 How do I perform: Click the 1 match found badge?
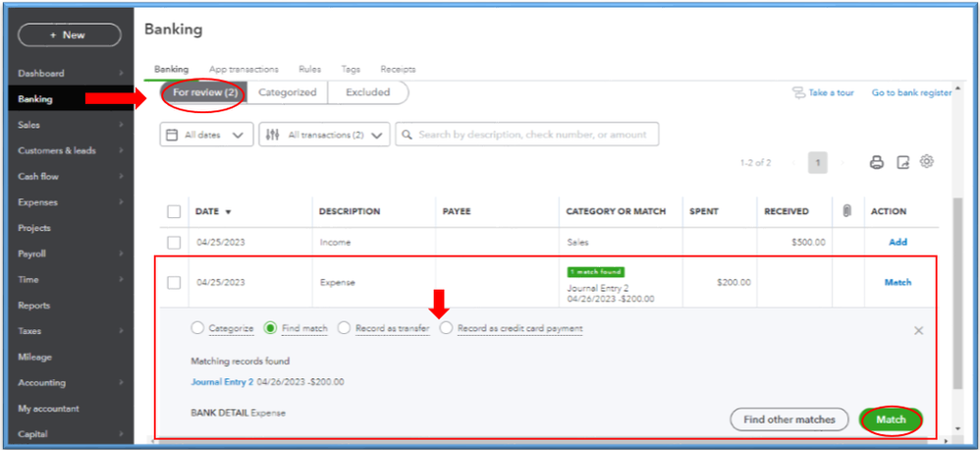coord(596,272)
